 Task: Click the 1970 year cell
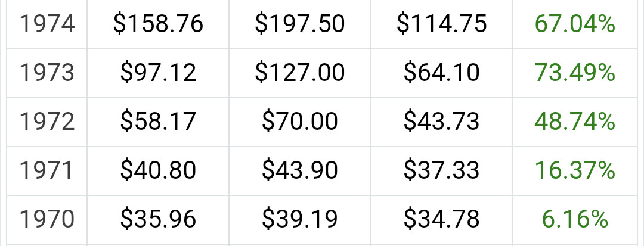point(47,220)
